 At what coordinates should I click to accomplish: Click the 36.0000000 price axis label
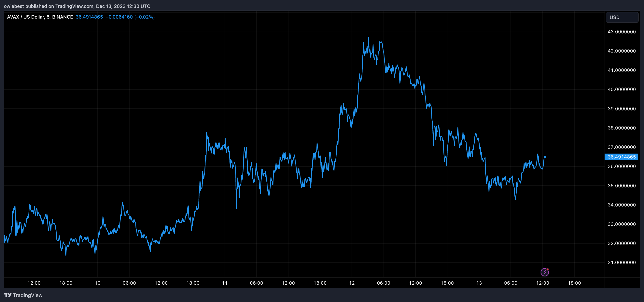[x=622, y=166]
